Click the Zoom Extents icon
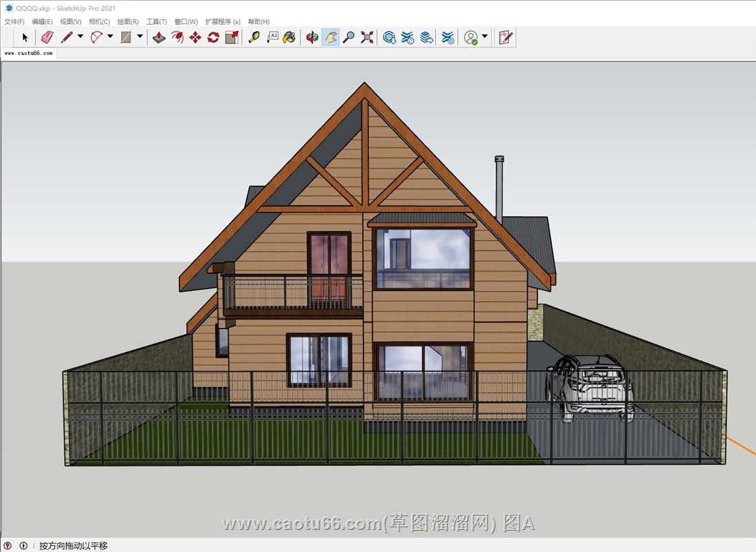 pyautogui.click(x=367, y=37)
